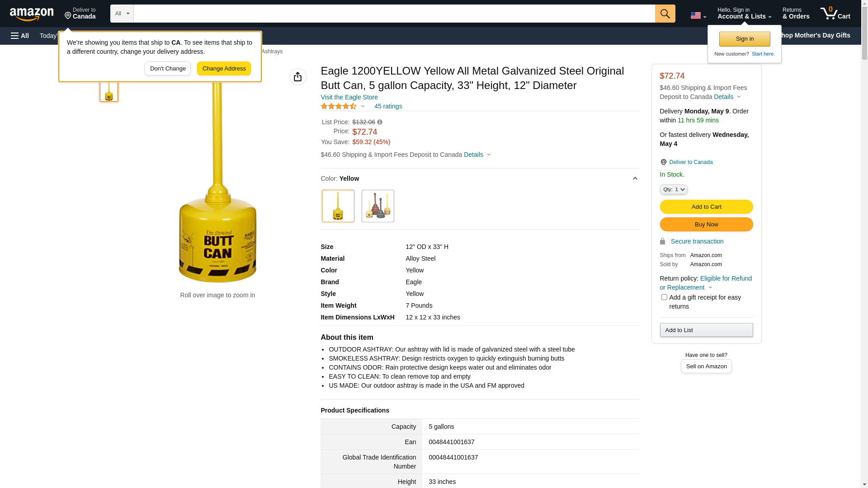The image size is (868, 488).
Task: Click the Add to Cart button
Action: pos(706,206)
